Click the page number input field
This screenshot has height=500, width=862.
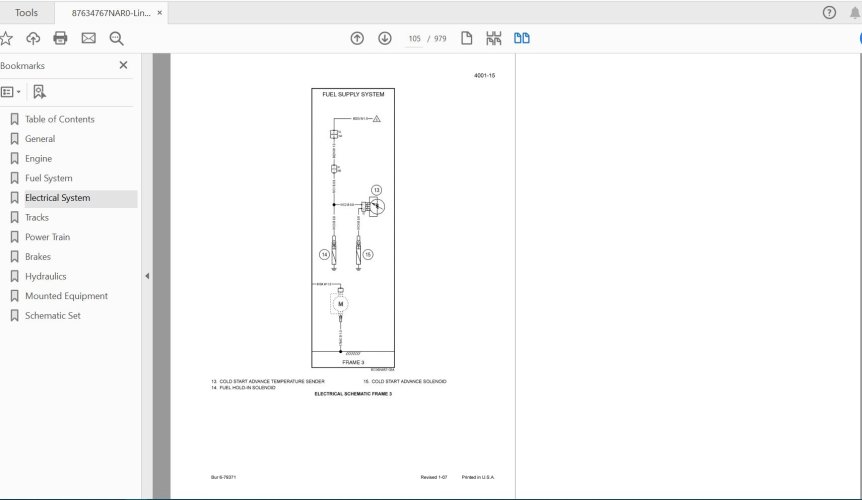tap(414, 38)
